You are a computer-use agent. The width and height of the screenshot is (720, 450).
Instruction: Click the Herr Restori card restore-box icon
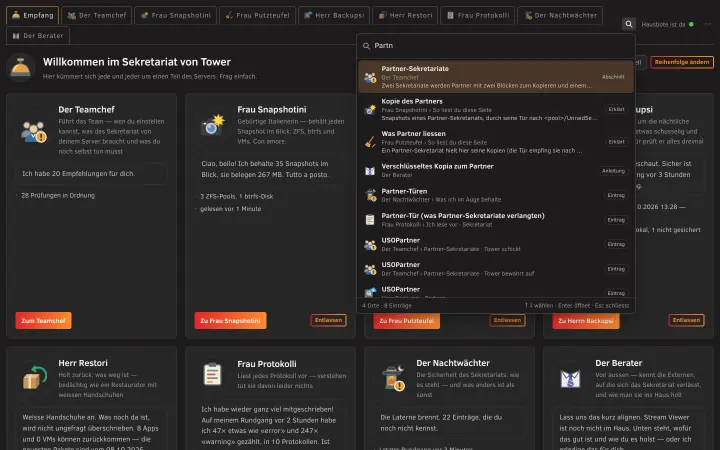click(x=35, y=377)
